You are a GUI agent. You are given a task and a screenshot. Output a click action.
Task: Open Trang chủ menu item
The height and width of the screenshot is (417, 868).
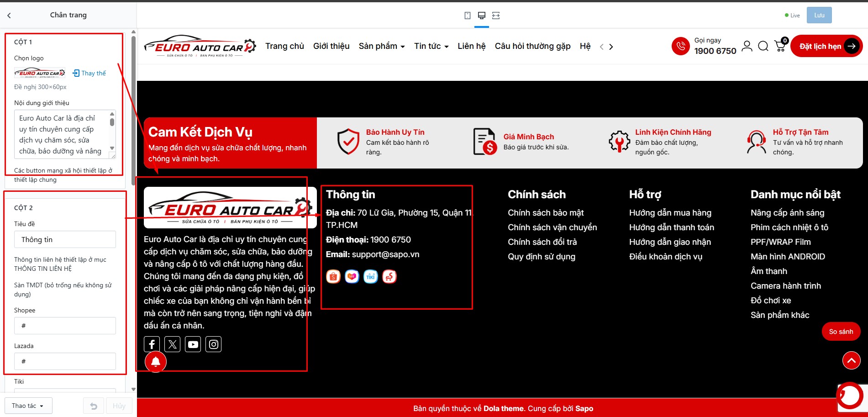[x=284, y=46]
